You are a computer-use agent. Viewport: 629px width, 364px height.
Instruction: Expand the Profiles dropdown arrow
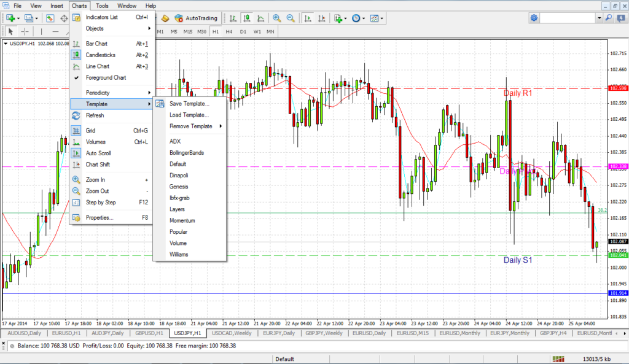pyautogui.click(x=36, y=18)
